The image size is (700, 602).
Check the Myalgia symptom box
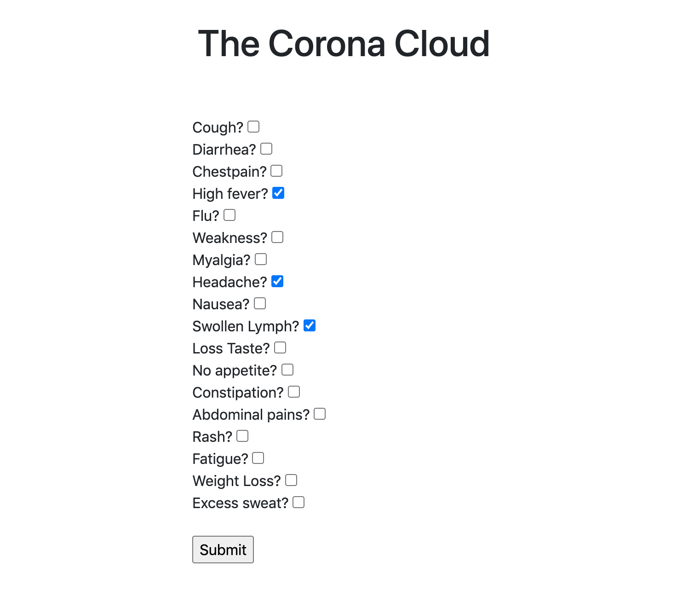point(261,259)
